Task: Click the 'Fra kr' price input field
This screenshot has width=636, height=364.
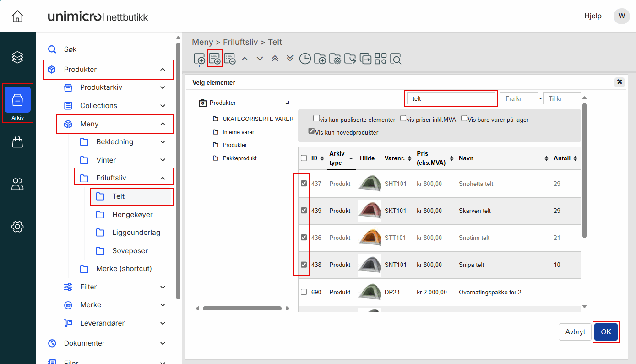Action: 519,98
